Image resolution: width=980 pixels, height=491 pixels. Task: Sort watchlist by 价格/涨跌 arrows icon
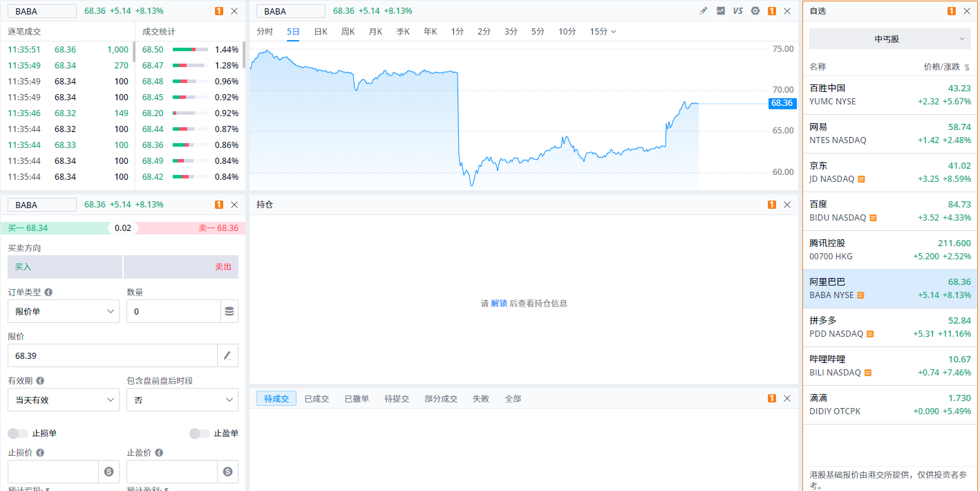tap(967, 67)
